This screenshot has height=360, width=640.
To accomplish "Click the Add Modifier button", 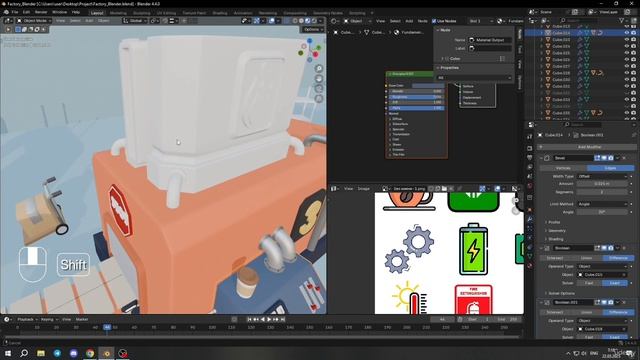I will (x=588, y=147).
